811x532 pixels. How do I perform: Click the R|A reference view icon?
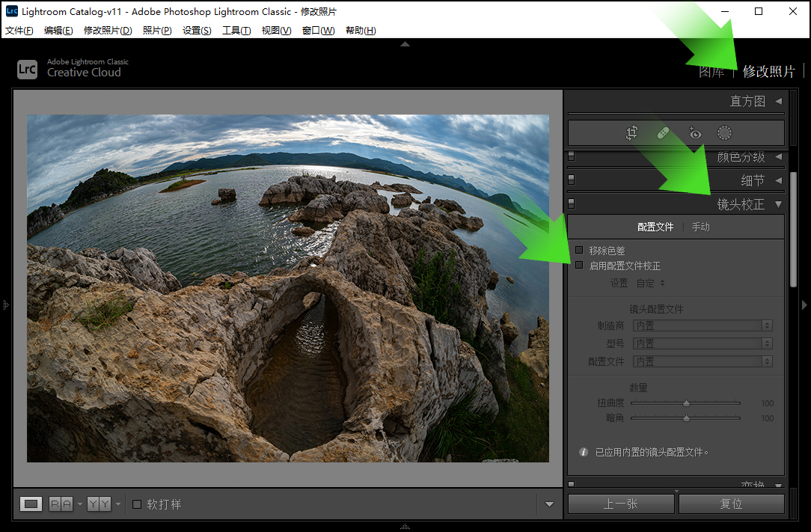pyautogui.click(x=61, y=504)
